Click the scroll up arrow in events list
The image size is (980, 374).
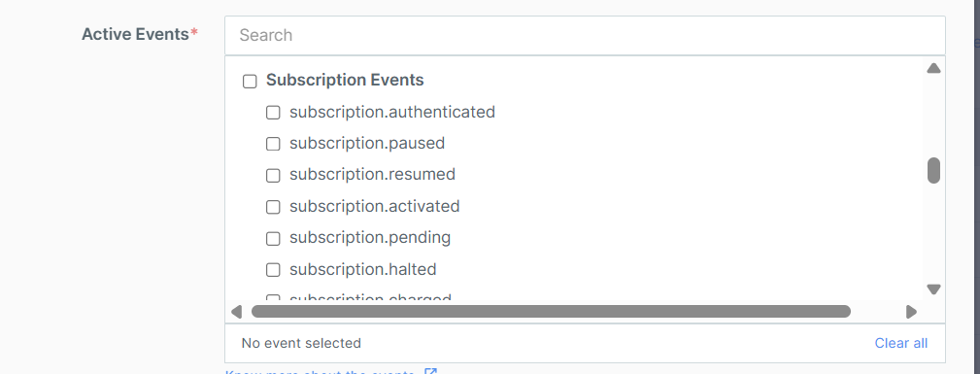coord(933,68)
